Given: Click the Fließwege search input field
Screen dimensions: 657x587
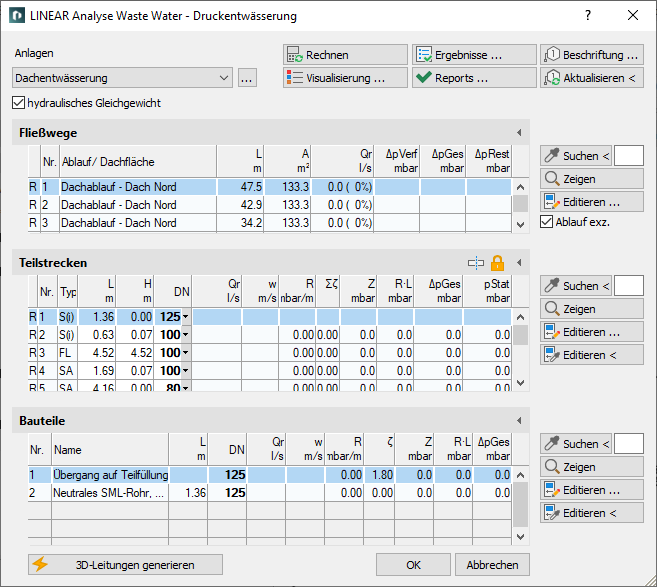Looking at the screenshot, I should coord(629,156).
